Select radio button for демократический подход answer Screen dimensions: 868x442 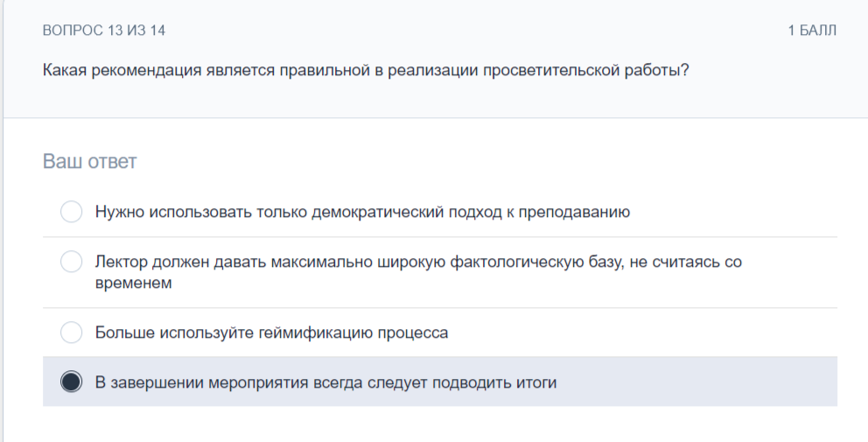tap(72, 212)
